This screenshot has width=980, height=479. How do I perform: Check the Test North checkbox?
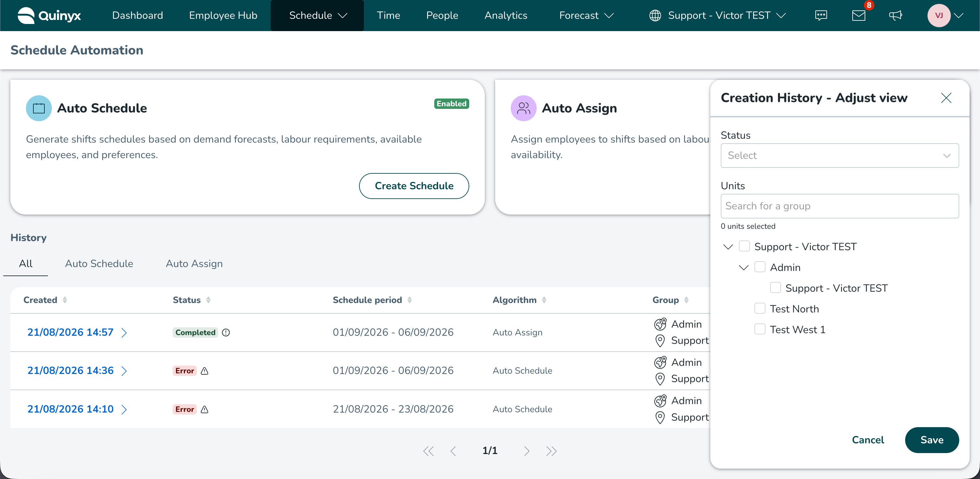point(760,309)
